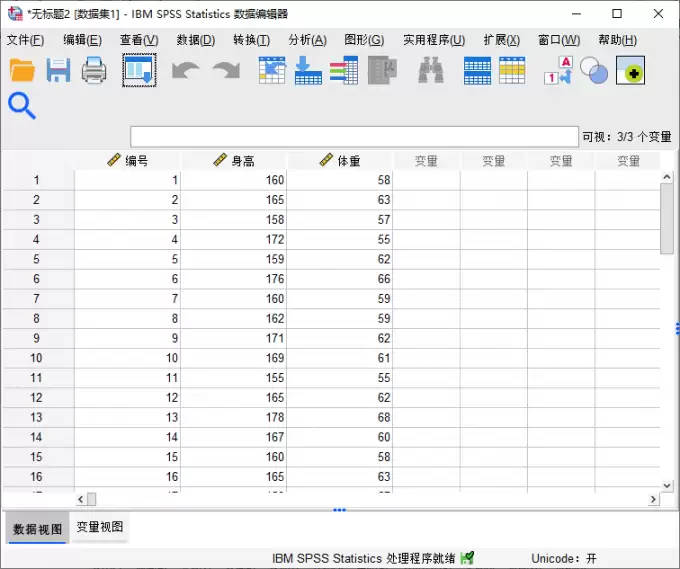Open the 查看(V) menu
This screenshot has width=680, height=569.
pyautogui.click(x=139, y=40)
